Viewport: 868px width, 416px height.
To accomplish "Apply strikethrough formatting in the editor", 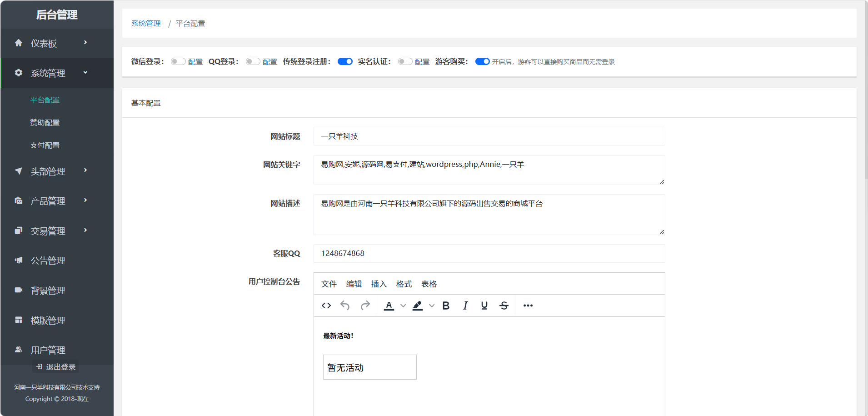I will [504, 306].
